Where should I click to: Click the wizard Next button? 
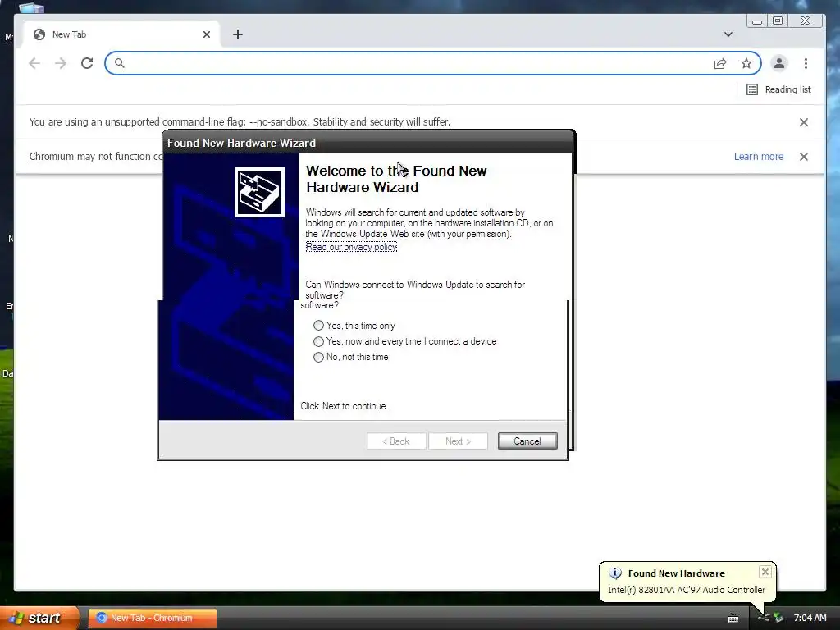(x=458, y=441)
